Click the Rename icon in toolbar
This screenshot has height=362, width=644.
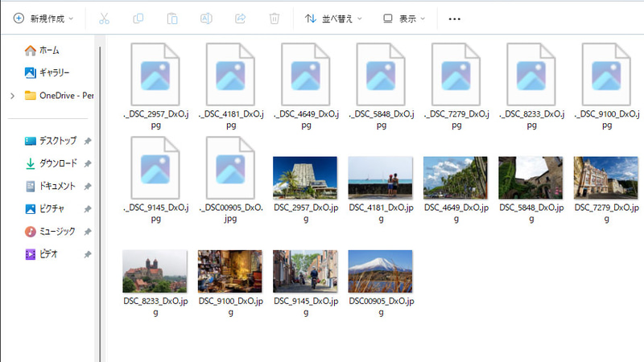(x=206, y=19)
